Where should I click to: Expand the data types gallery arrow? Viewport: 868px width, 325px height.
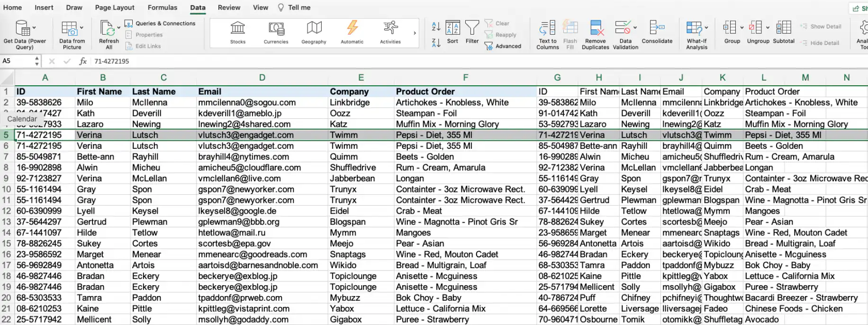click(x=415, y=33)
